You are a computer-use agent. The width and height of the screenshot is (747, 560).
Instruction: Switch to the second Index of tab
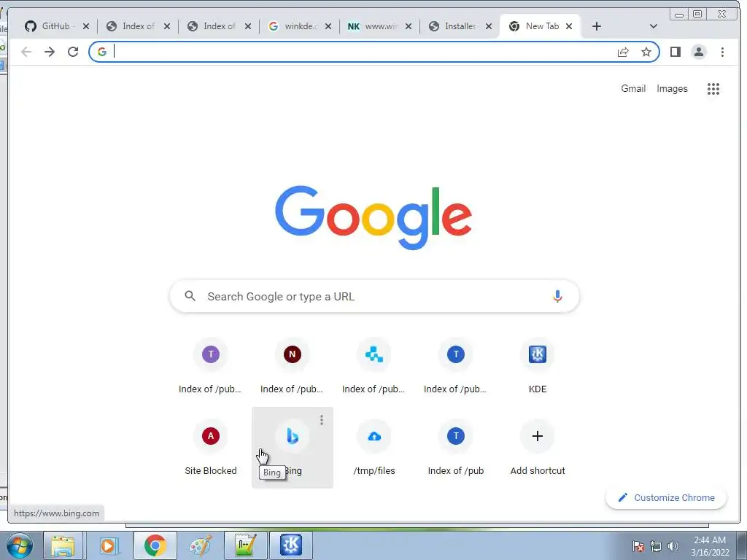(x=219, y=26)
